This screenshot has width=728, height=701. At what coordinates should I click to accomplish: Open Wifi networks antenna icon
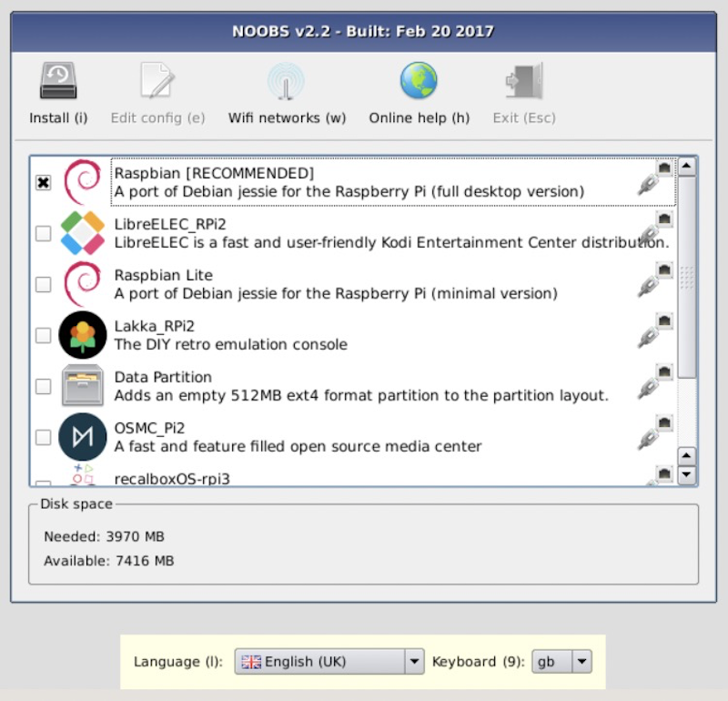286,82
